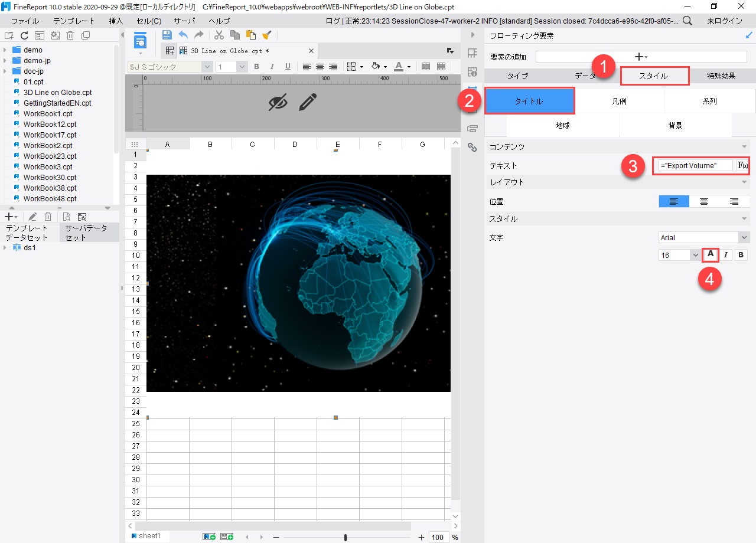Click the pencil edit icon above the sheet

pos(308,102)
